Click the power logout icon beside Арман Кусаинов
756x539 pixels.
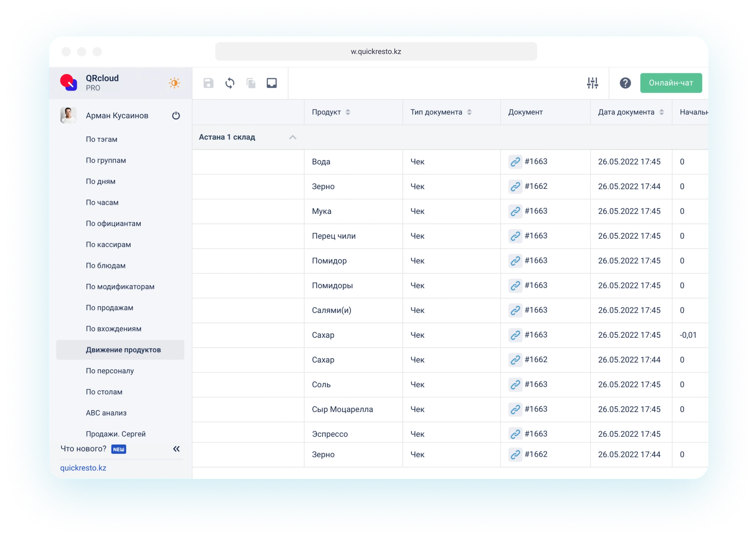pos(176,116)
